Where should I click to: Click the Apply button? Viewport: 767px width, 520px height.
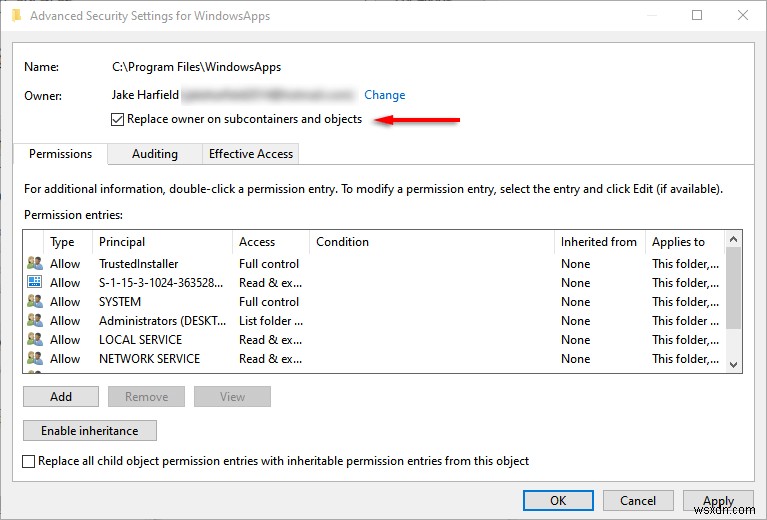click(x=718, y=500)
